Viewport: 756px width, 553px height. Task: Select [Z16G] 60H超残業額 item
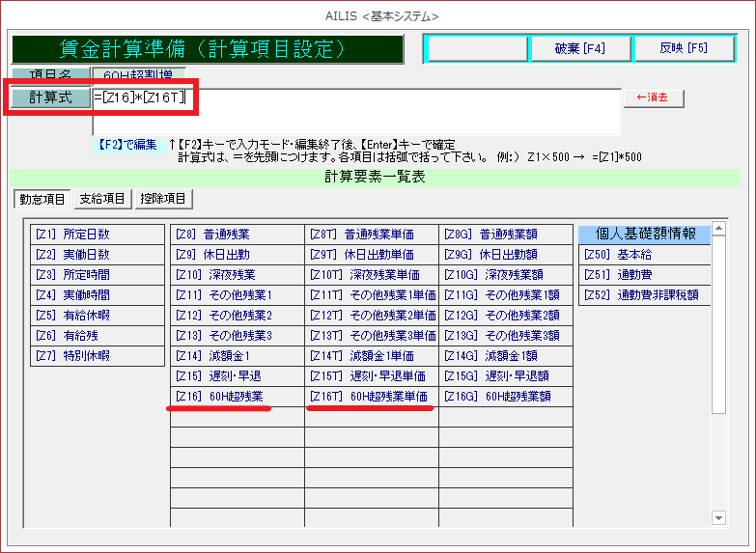pyautogui.click(x=506, y=396)
